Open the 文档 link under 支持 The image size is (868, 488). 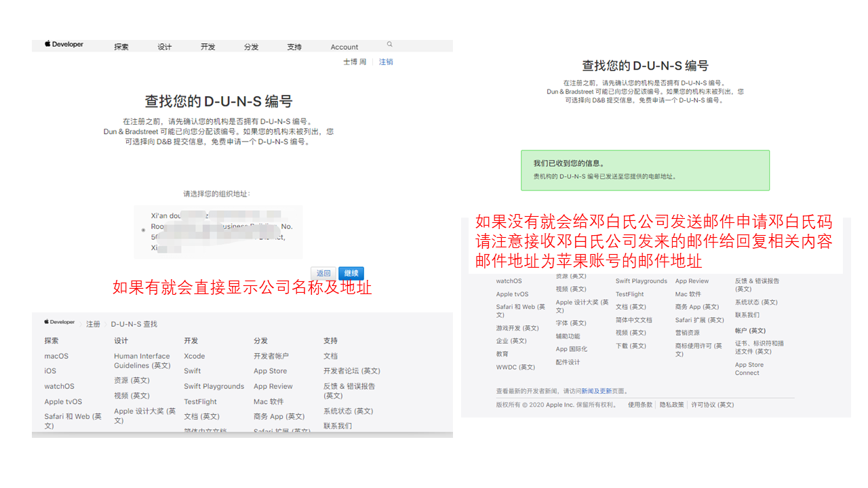tap(331, 356)
